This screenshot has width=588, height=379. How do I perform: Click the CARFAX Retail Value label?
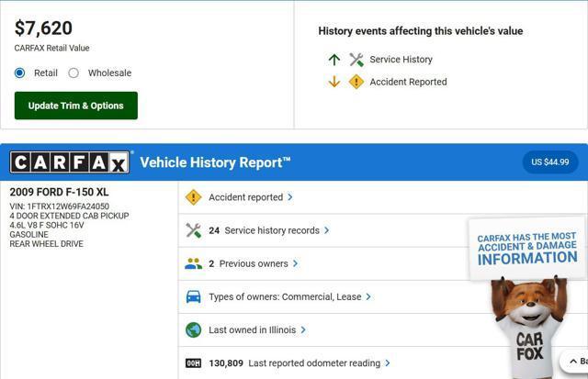[51, 48]
